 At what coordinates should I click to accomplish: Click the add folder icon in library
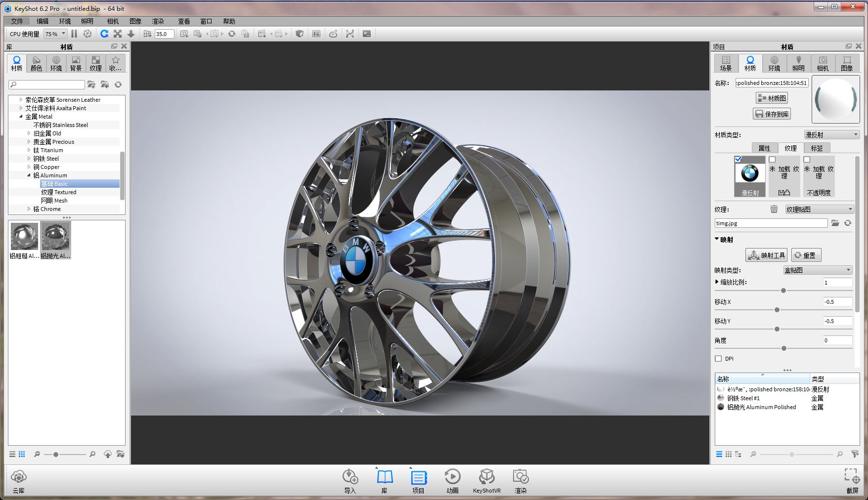[x=91, y=84]
